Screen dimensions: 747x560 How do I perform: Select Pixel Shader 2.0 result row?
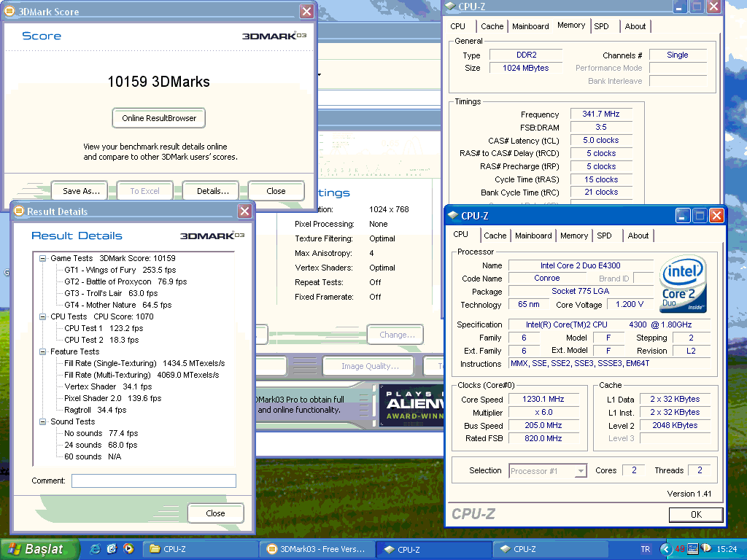[113, 399]
